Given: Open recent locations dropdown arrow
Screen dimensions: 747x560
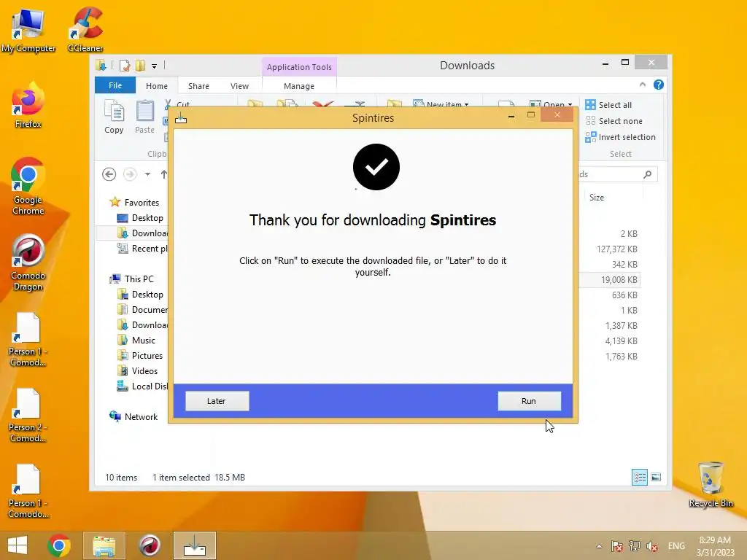Looking at the screenshot, I should 147,174.
